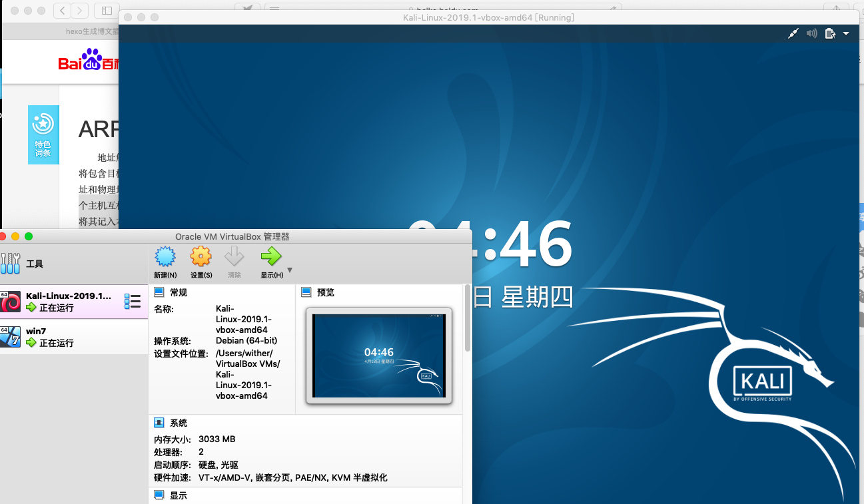Open the Kali top bar system menu arrow
864x504 pixels.
846,34
